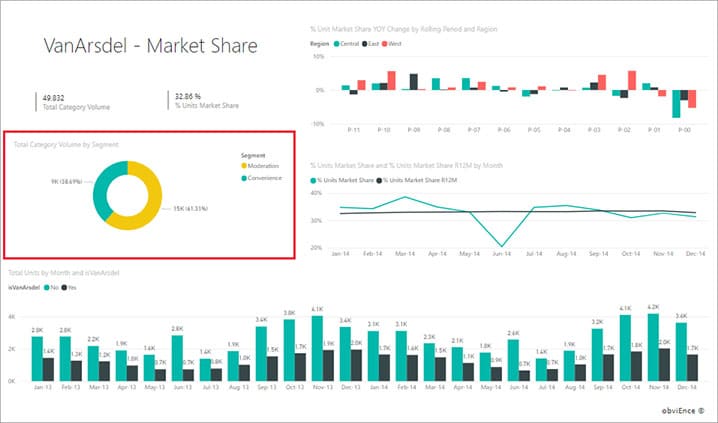The image size is (718, 423).
Task: Click the East region legend marker
Action: coord(365,44)
